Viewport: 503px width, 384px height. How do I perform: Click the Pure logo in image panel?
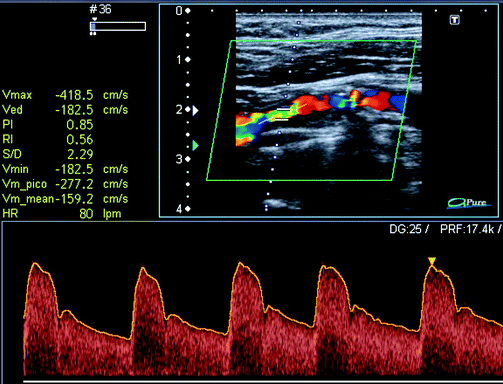pos(468,203)
